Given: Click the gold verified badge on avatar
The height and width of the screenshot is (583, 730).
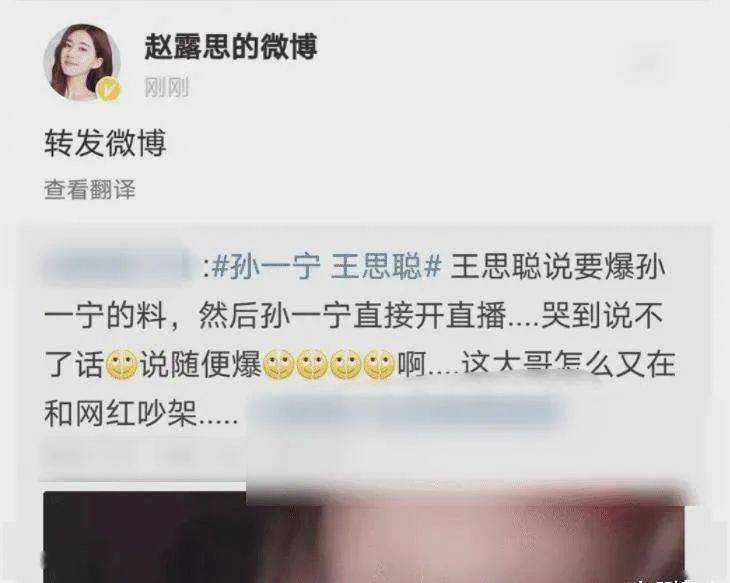Looking at the screenshot, I should pos(109,89).
